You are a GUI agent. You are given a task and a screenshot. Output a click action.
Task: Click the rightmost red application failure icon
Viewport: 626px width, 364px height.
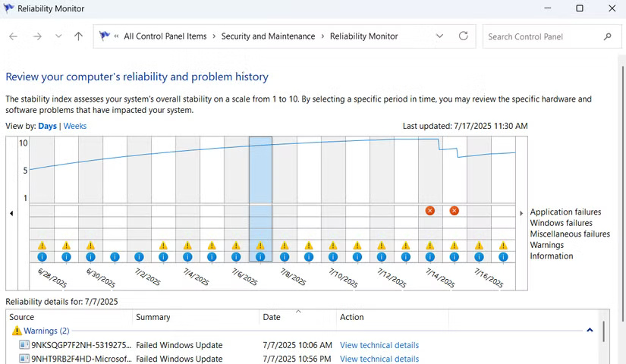pyautogui.click(x=454, y=211)
